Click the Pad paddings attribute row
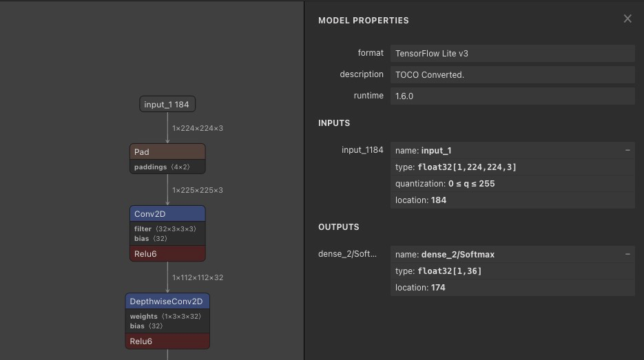 tap(167, 167)
